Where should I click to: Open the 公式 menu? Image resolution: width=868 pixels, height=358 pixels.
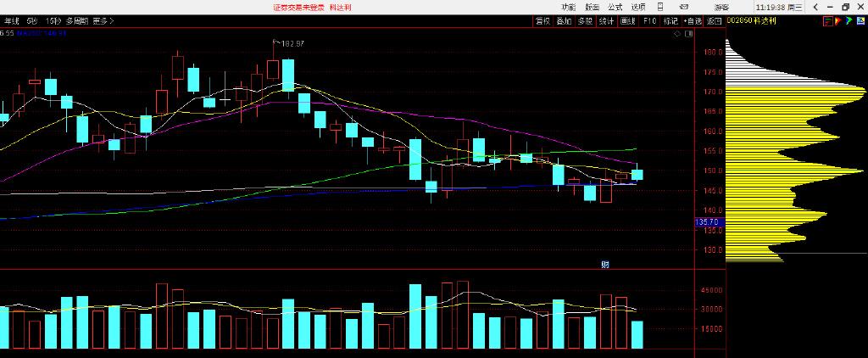pos(615,7)
